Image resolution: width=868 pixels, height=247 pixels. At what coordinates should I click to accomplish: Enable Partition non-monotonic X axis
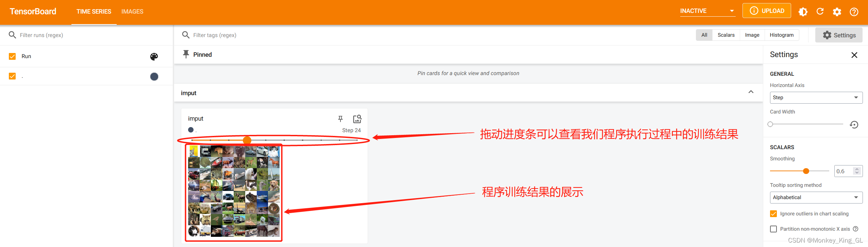coord(773,229)
